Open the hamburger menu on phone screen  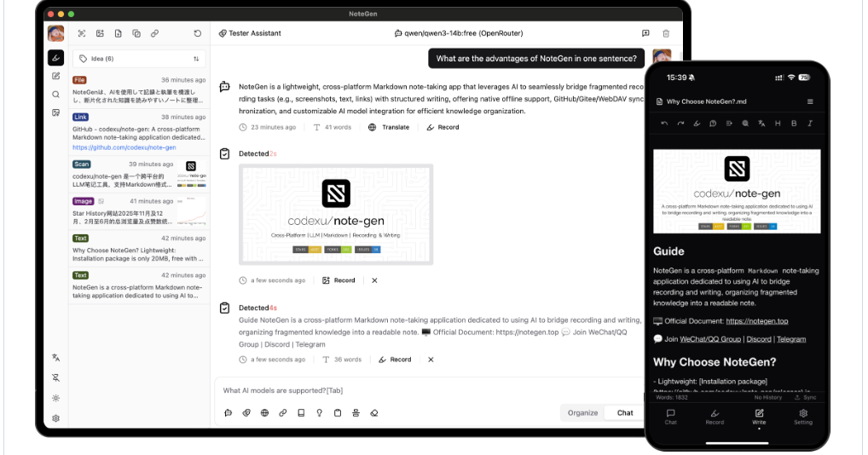(x=810, y=101)
